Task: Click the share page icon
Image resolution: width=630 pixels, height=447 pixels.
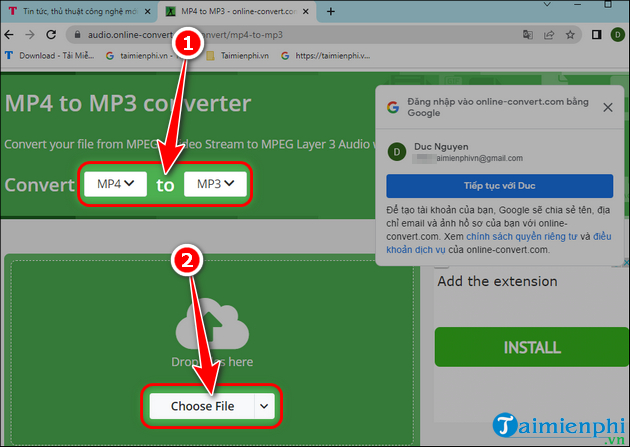Action: [x=549, y=35]
